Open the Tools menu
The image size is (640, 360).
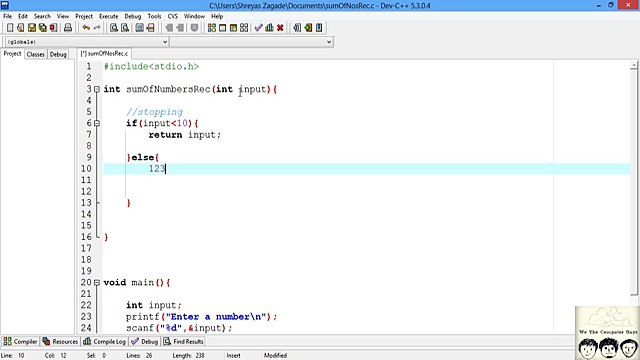(154, 16)
